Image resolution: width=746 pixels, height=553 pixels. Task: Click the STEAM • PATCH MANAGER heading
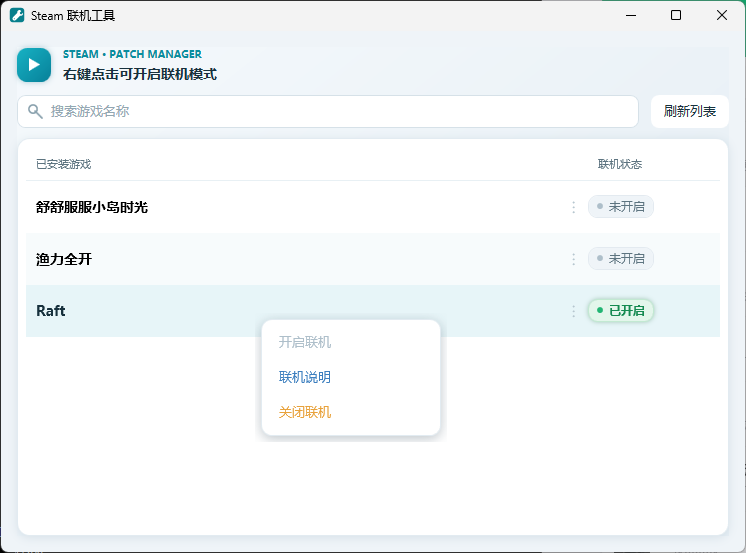[x=132, y=54]
